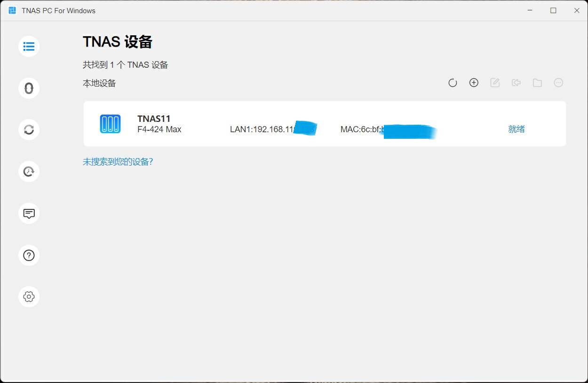Close the TNAS PC window

pos(577,10)
